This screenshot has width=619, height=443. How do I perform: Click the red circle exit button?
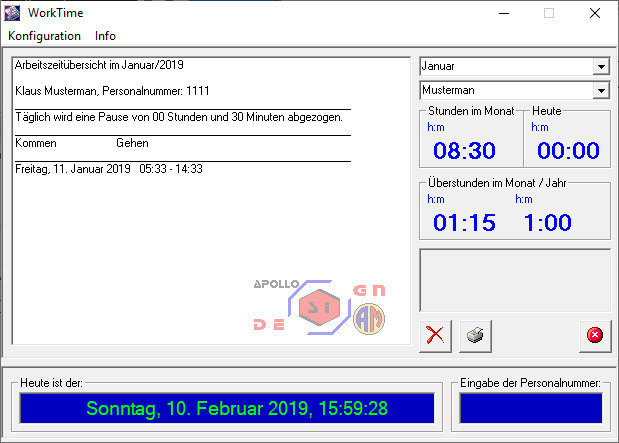(595, 336)
